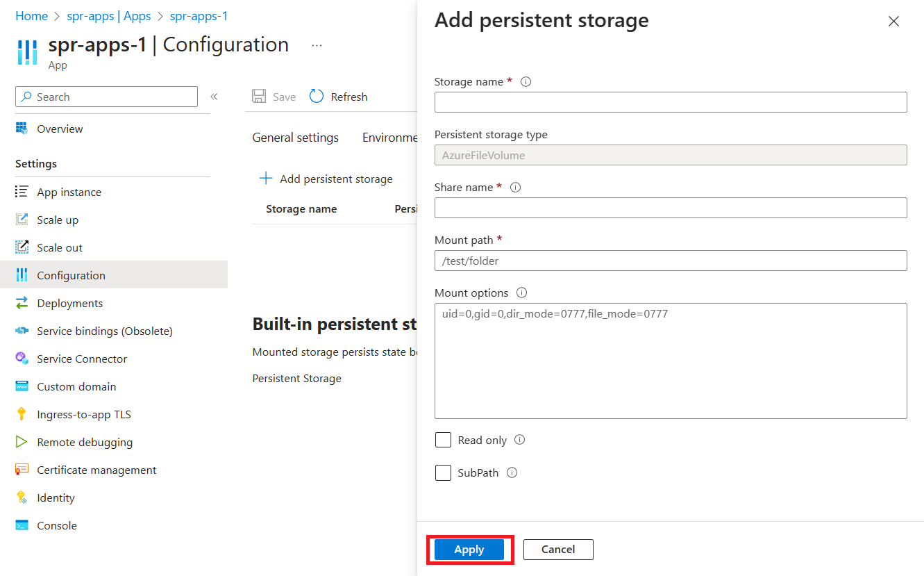
Task: Click into the Mount options text area
Action: (x=671, y=361)
